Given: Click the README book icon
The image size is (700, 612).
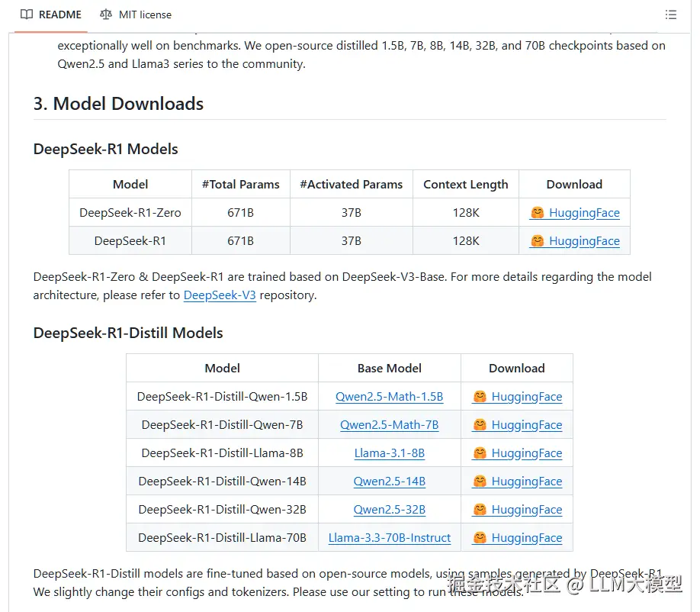Looking at the screenshot, I should [27, 14].
